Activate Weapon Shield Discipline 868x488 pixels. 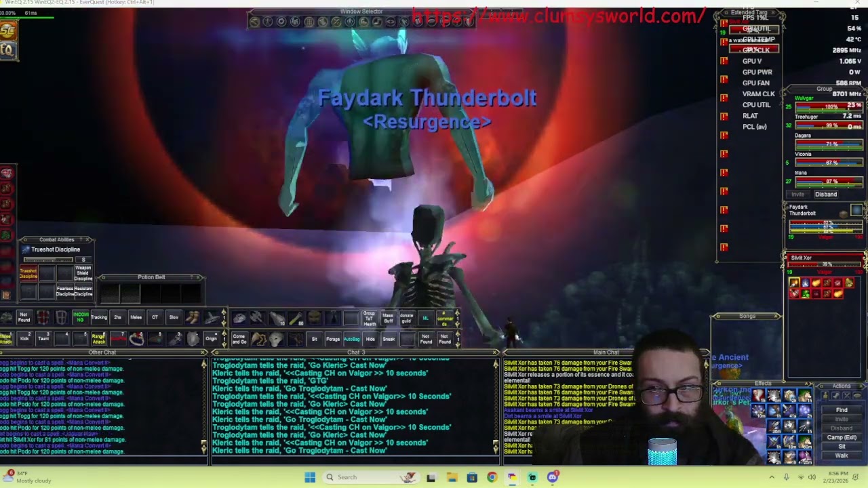click(x=83, y=273)
